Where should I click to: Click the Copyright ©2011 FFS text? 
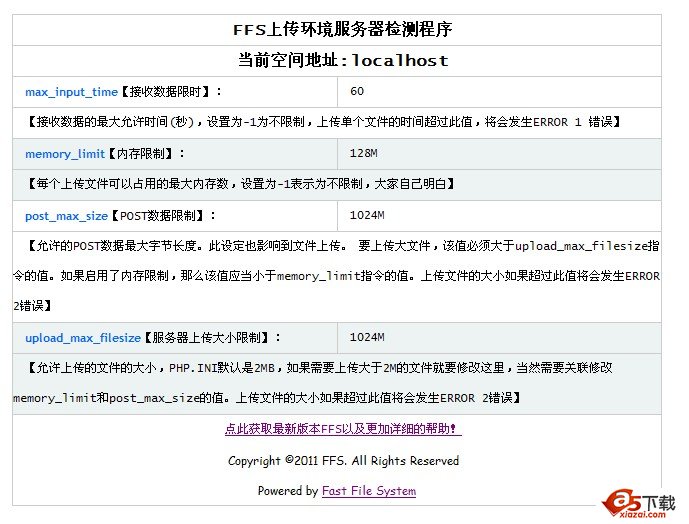[343, 460]
